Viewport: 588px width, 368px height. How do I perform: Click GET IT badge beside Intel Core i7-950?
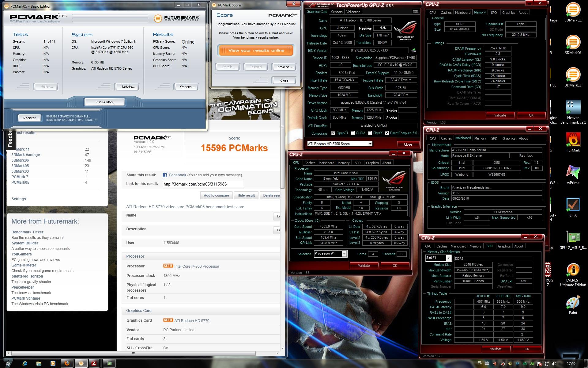tap(168, 266)
